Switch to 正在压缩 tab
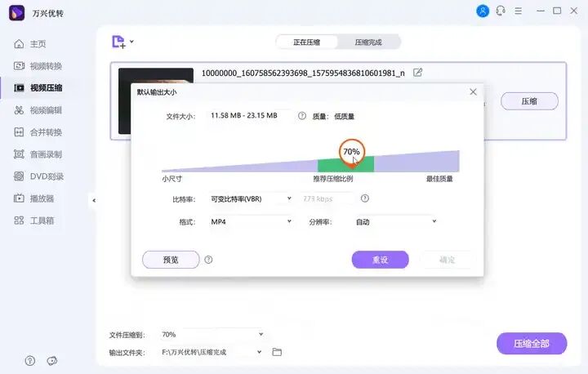This screenshot has height=374, width=588. pyautogui.click(x=307, y=42)
